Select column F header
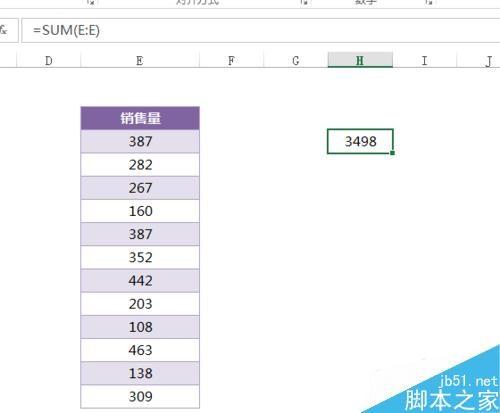Screen dimensions: 500x413 point(231,61)
